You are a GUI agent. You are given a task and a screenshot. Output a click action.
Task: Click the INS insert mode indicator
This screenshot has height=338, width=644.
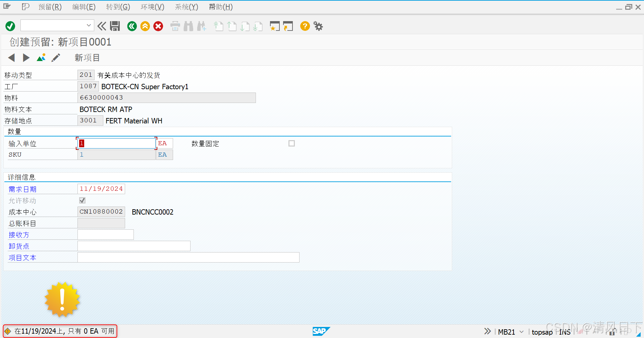[565, 332]
